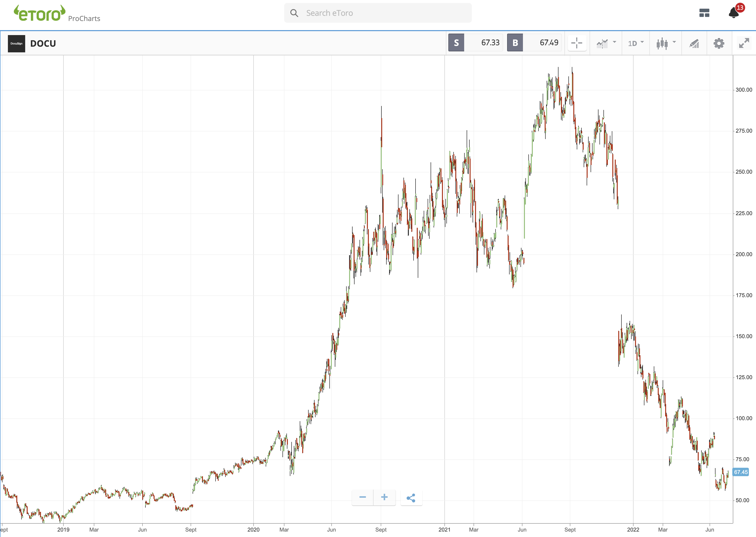
Task: Zoom out the chart with minus
Action: click(362, 497)
